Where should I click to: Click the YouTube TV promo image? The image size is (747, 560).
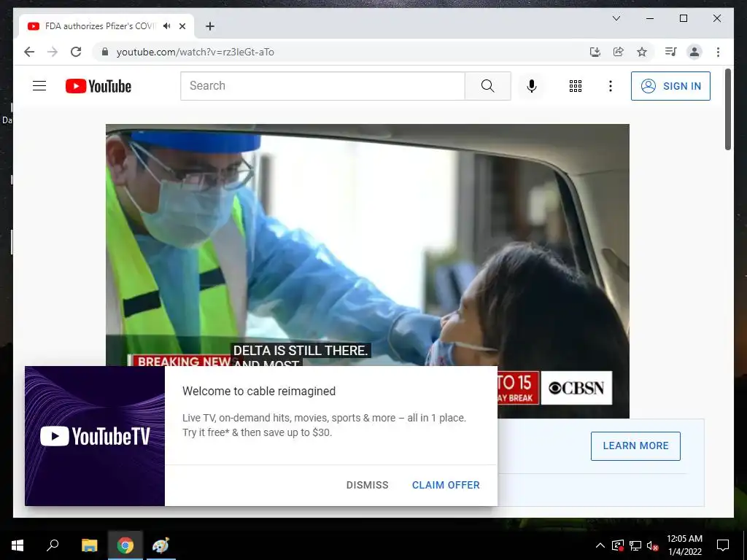pos(95,436)
